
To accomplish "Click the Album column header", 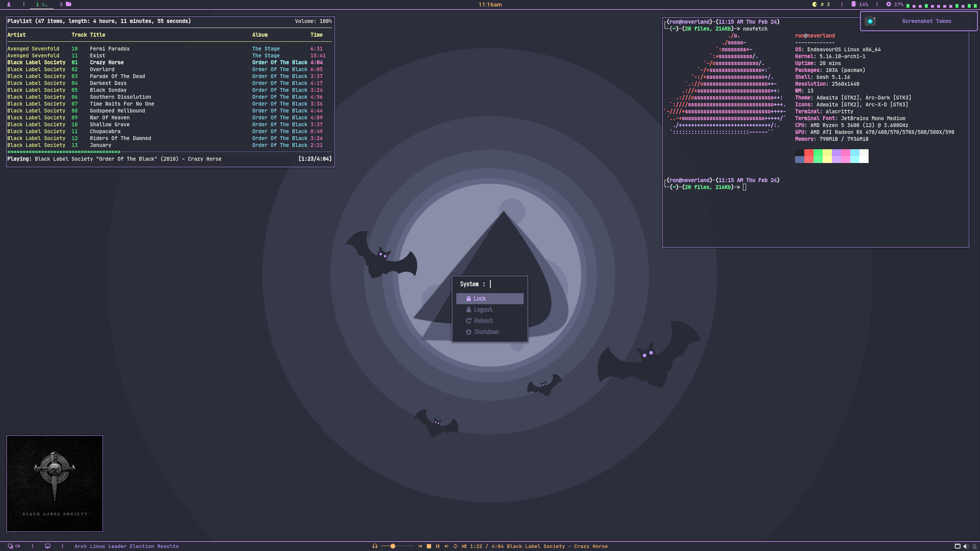I will [x=260, y=35].
